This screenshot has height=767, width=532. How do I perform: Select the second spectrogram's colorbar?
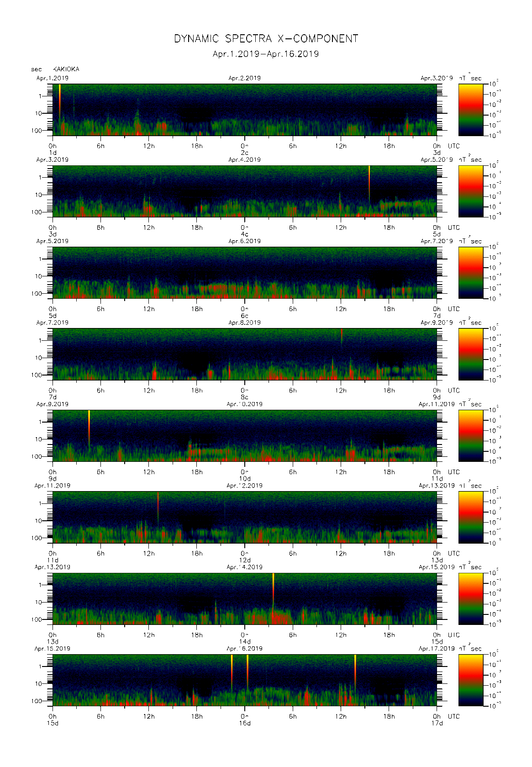coord(470,191)
